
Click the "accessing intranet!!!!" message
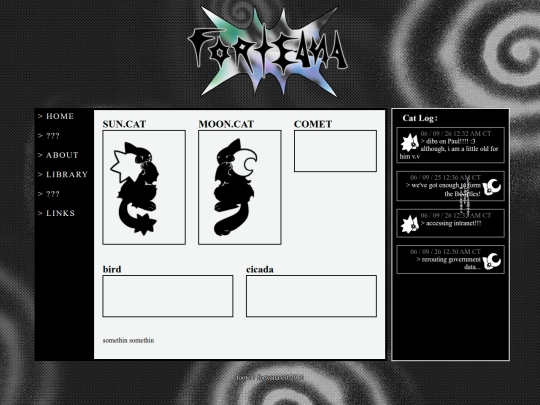click(x=451, y=223)
